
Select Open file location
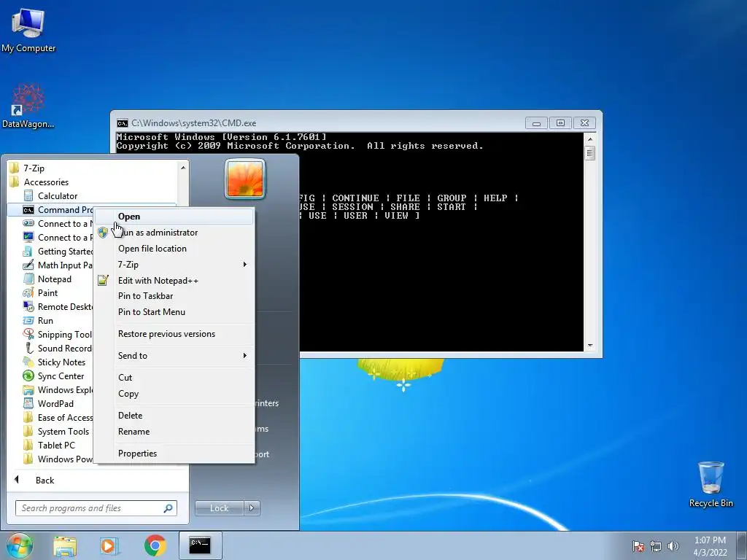click(174, 249)
